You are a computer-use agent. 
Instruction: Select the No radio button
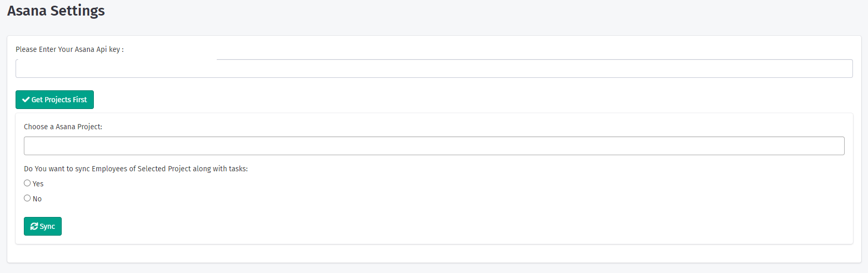(27, 198)
